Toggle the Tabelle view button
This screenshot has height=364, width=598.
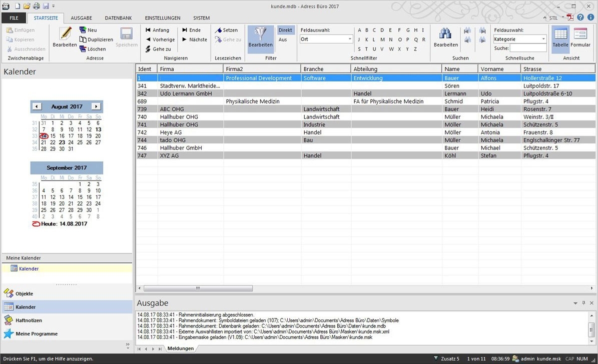click(x=560, y=34)
